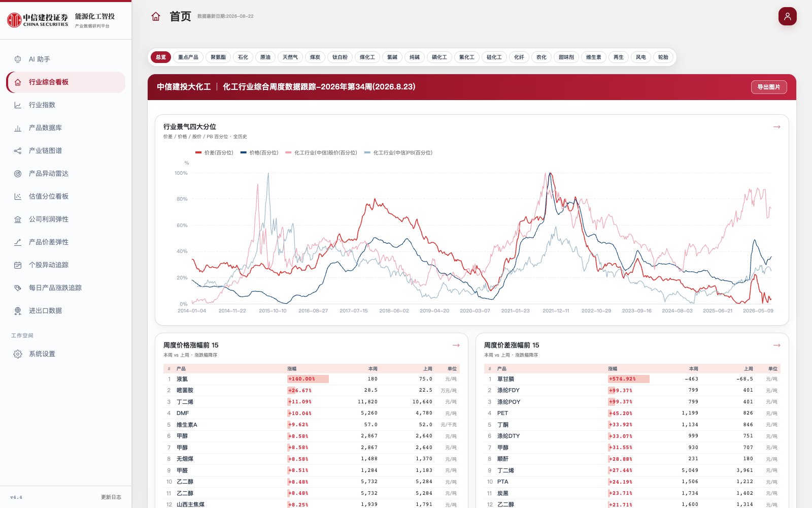Click the China Securities logo
The image size is (812, 508).
38,20
